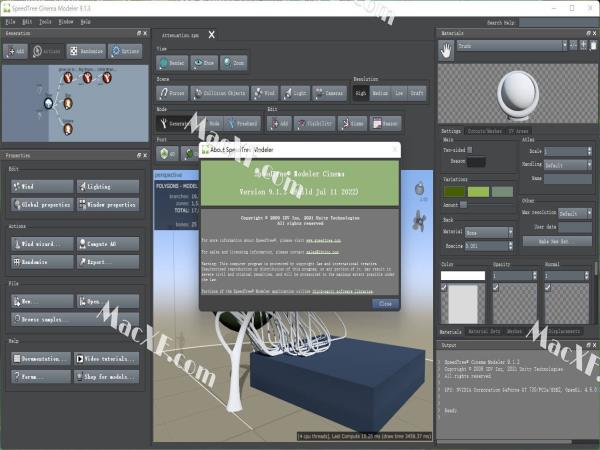Click the white Color map bar

[463, 276]
